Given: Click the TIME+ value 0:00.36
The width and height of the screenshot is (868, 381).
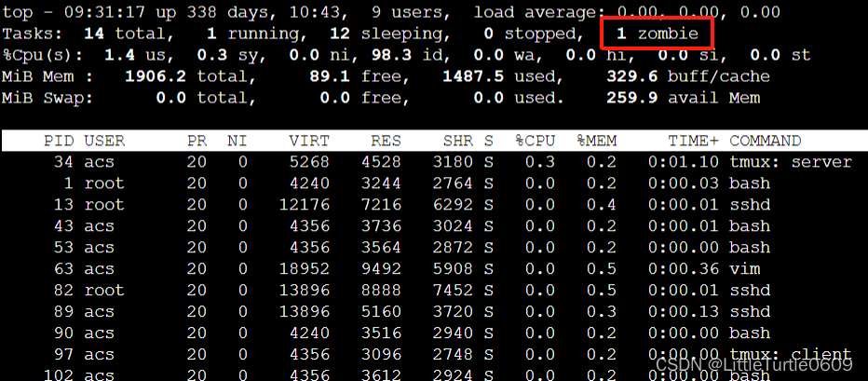Looking at the screenshot, I should [683, 269].
